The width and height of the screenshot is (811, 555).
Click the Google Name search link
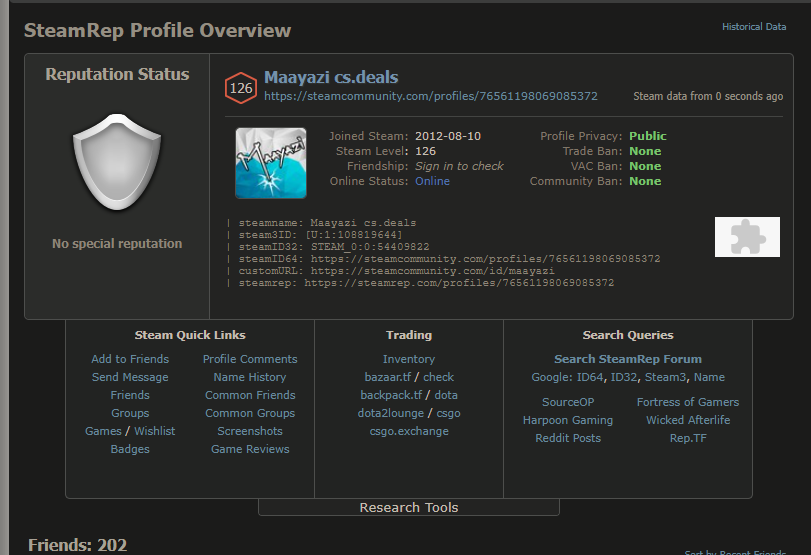(709, 377)
